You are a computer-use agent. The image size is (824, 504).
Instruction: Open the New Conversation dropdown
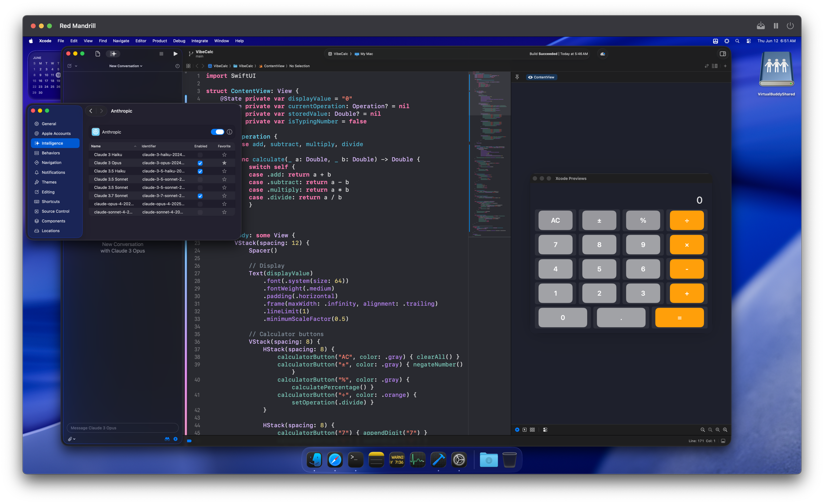click(x=126, y=66)
